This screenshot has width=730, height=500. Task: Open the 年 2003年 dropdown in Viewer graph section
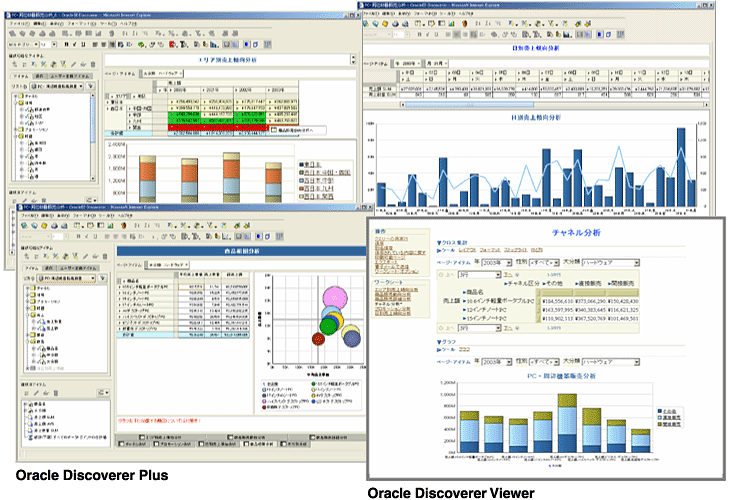pos(496,361)
